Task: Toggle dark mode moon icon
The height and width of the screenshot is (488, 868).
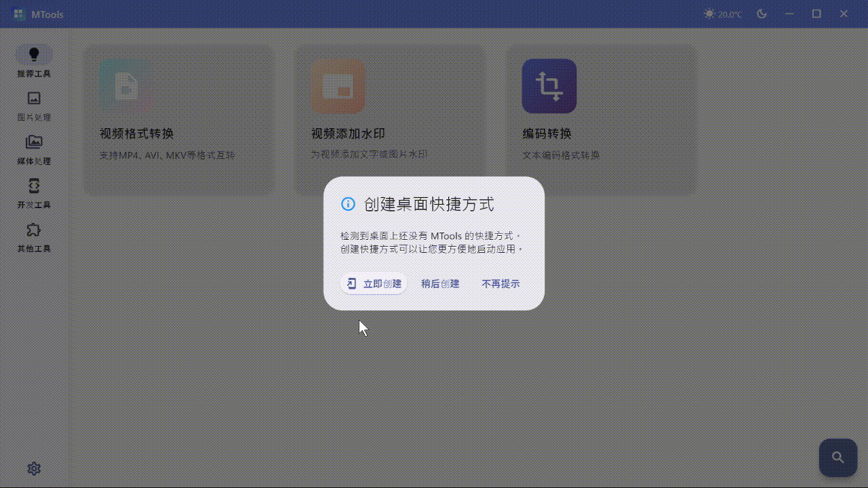Action: 762,14
